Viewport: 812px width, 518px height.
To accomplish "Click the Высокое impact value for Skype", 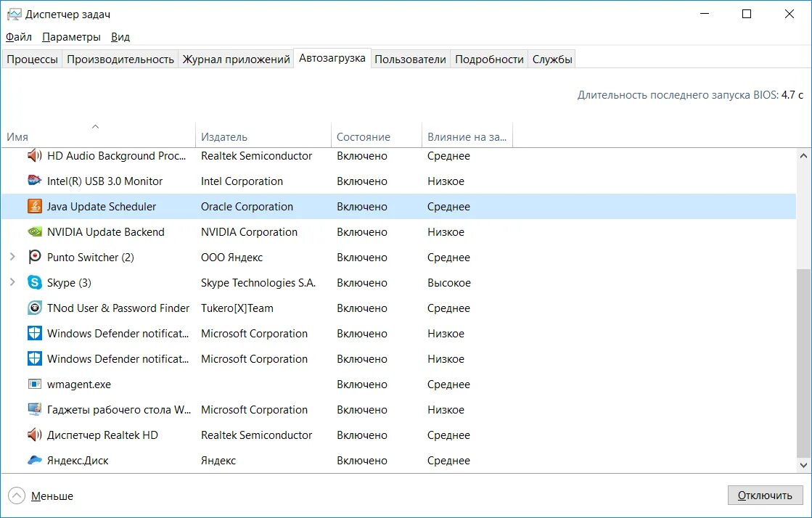I will tap(449, 282).
